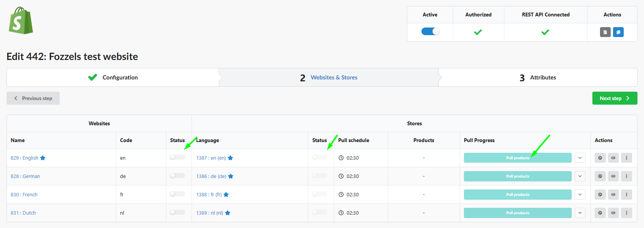This screenshot has width=644, height=228.
Task: Open the three-dot menu for German row
Action: coord(626,176)
